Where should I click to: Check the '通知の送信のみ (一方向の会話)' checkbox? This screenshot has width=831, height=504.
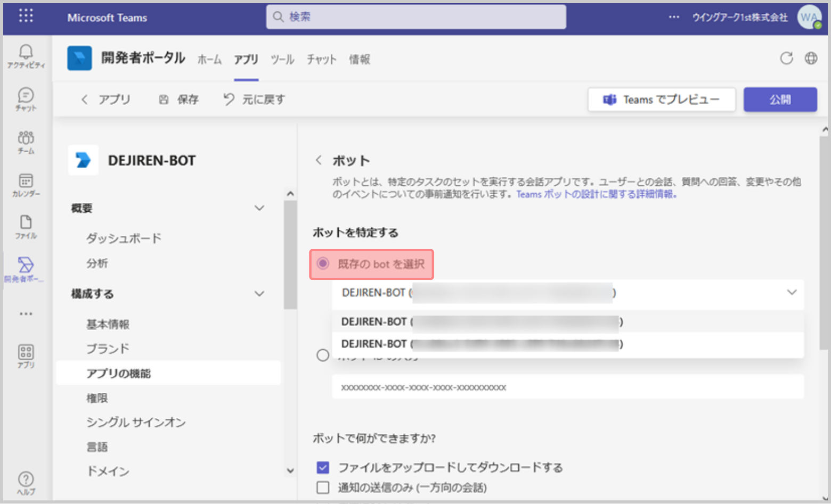323,488
